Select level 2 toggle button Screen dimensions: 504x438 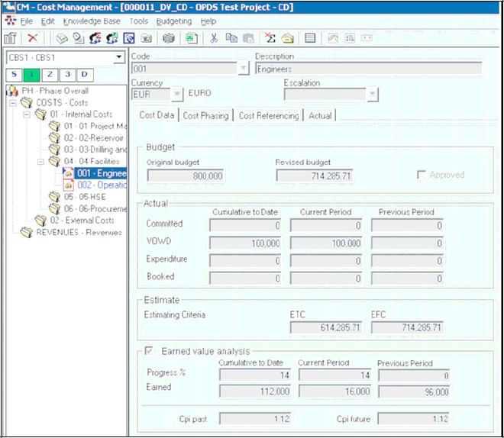coord(50,75)
